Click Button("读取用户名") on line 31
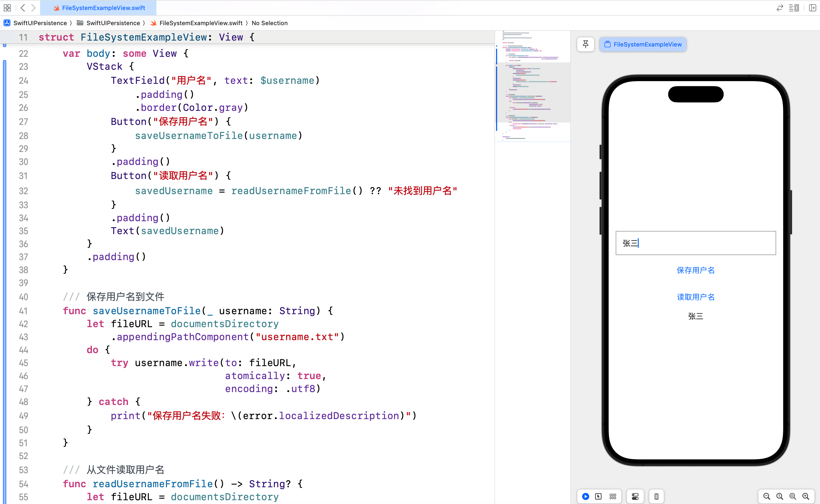 165,176
